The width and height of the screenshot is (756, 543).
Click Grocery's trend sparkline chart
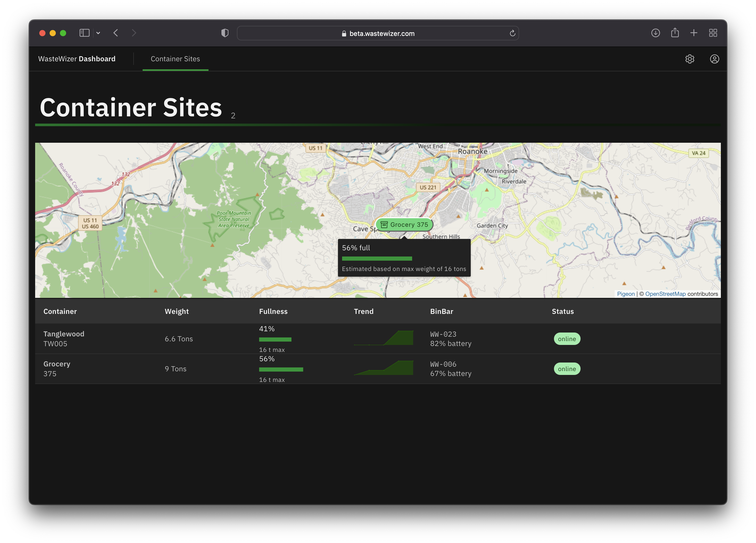click(383, 367)
